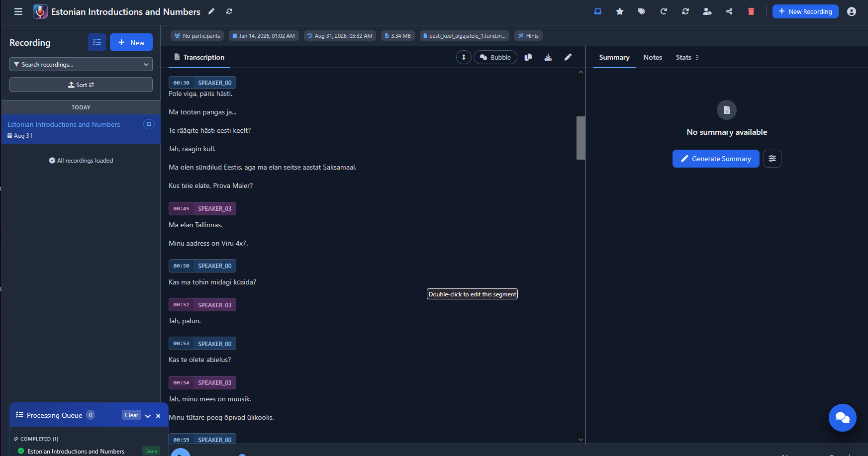Open the speaker tagging person icon

[x=707, y=11]
